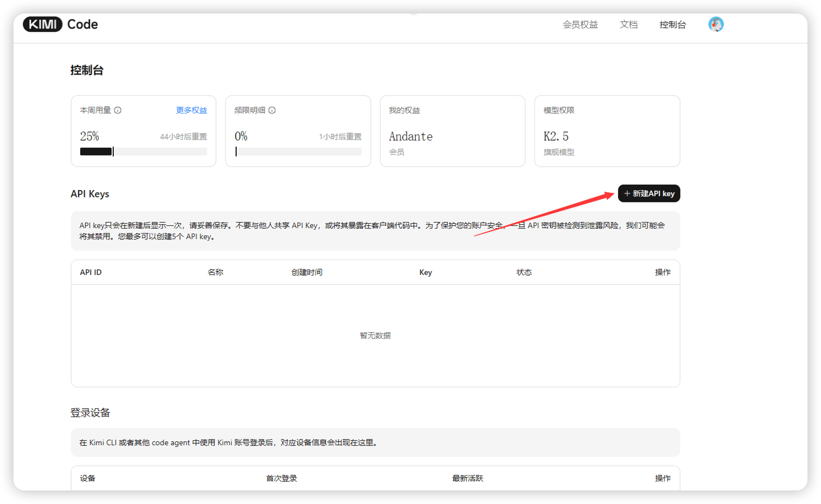Show info tooltip for 本周用量

click(117, 110)
